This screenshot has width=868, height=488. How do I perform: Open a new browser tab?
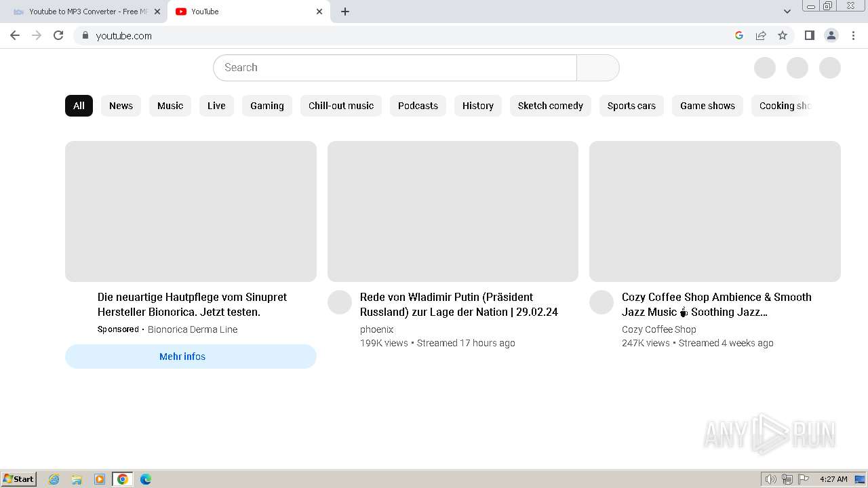(x=345, y=12)
